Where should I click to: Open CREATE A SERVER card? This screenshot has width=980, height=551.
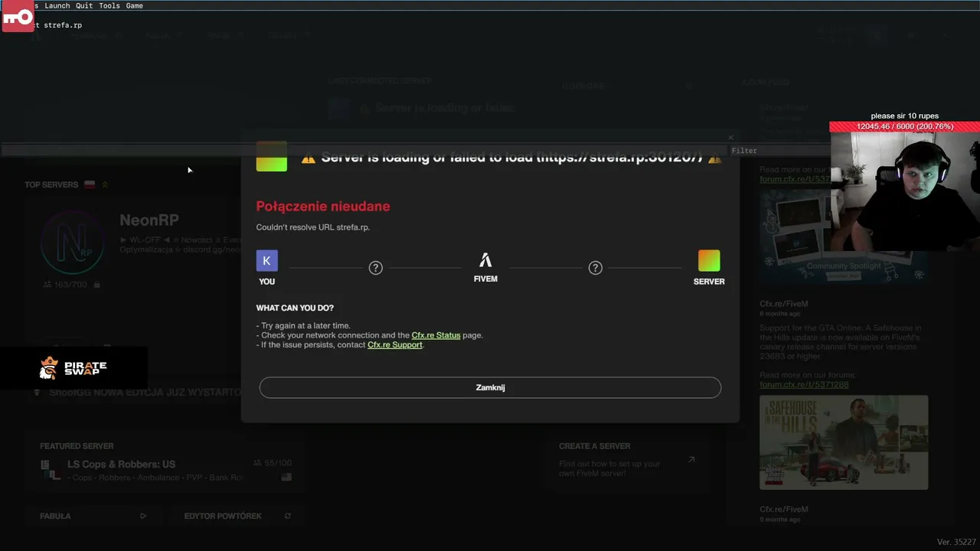pos(628,459)
